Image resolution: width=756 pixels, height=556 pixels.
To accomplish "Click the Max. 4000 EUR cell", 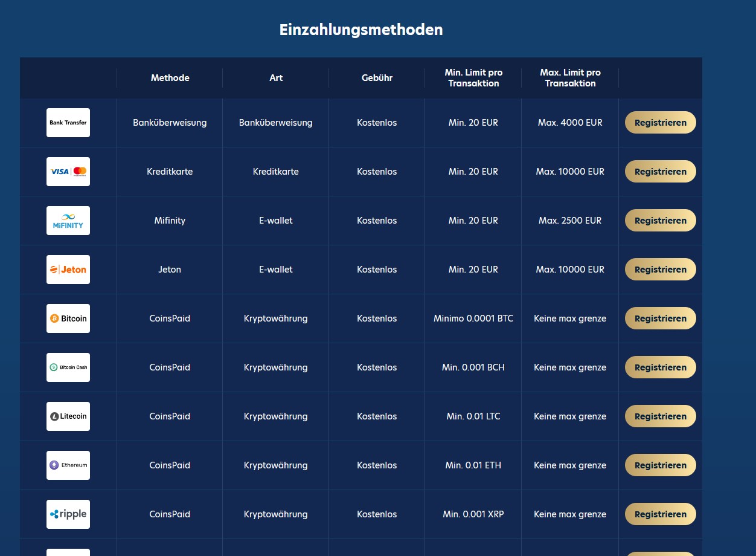I will (570, 123).
